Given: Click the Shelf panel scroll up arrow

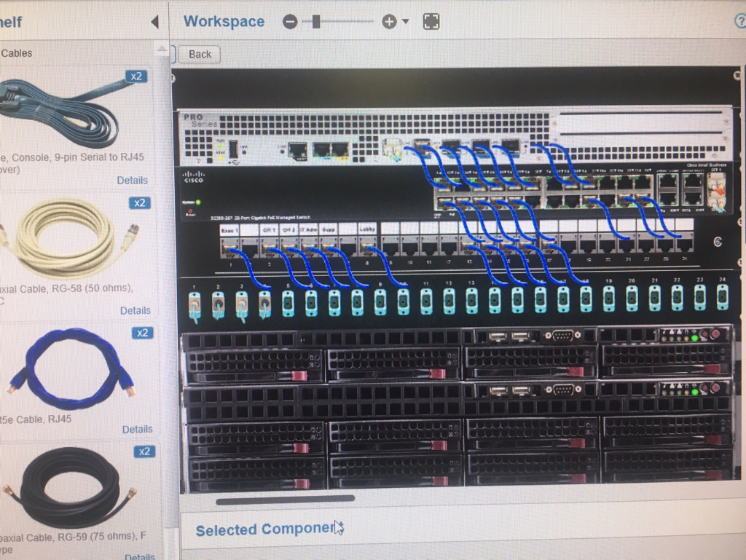Looking at the screenshot, I should [162, 49].
